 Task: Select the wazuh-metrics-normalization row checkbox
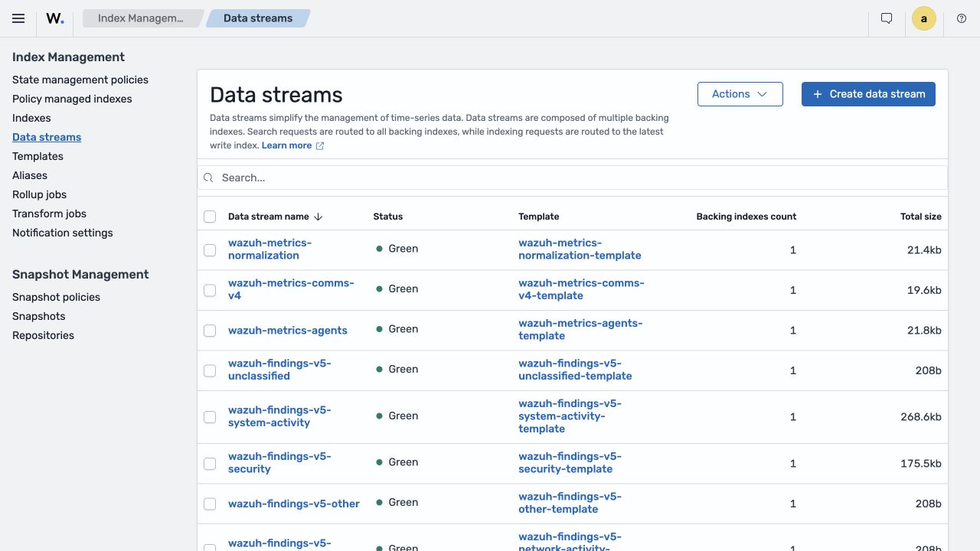tap(210, 249)
